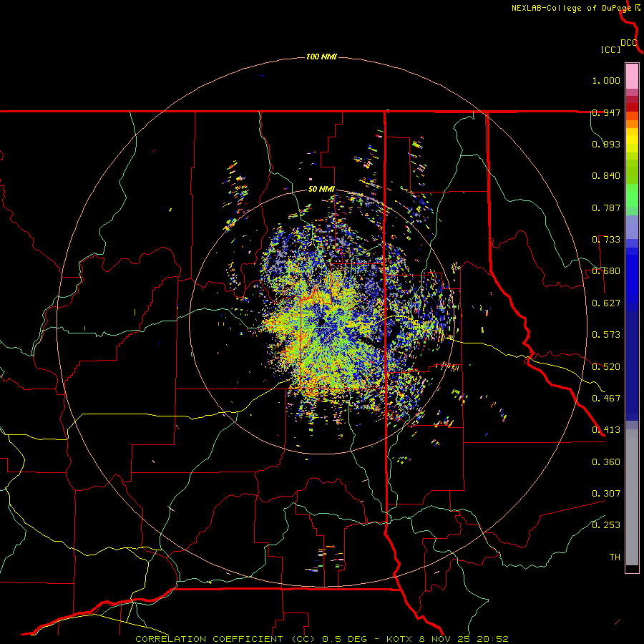This screenshot has width=644, height=644.
Task: Click the TH threshold label
Action: click(x=615, y=557)
